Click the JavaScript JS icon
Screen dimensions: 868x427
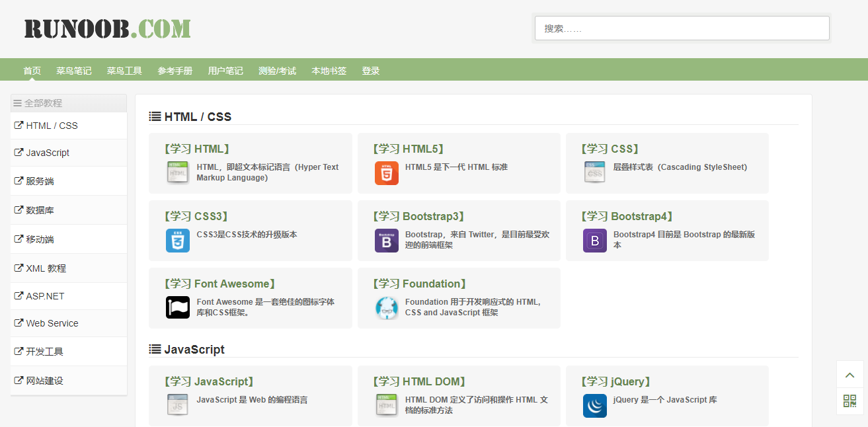click(178, 405)
